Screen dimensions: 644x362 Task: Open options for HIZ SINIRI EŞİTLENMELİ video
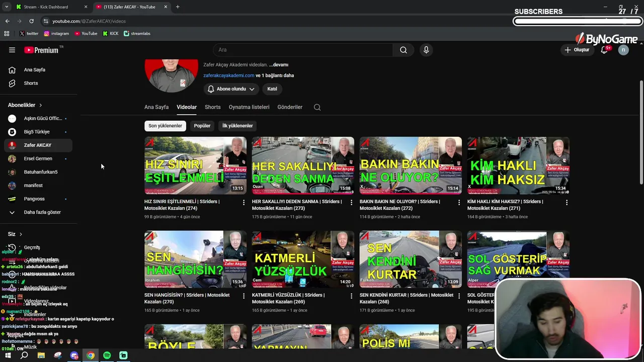244,202
